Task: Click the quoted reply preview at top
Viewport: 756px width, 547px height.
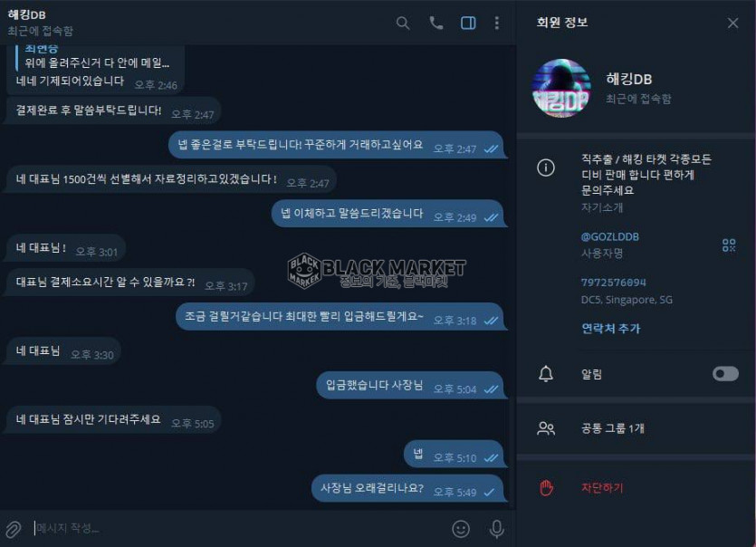Action: click(x=97, y=57)
